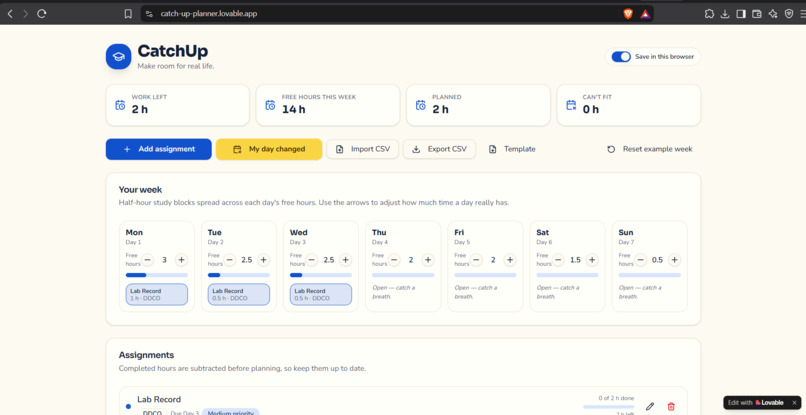The height and width of the screenshot is (415, 806).
Task: Click the 0 of 2 h done label
Action: click(616, 398)
